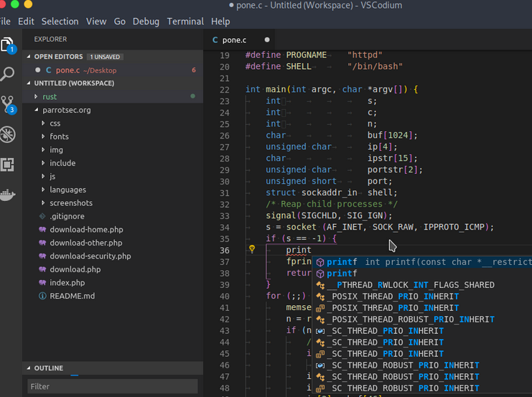The image size is (532, 397).
Task: Click the lightbulb quick-fix icon on line 36
Action: coord(252,250)
